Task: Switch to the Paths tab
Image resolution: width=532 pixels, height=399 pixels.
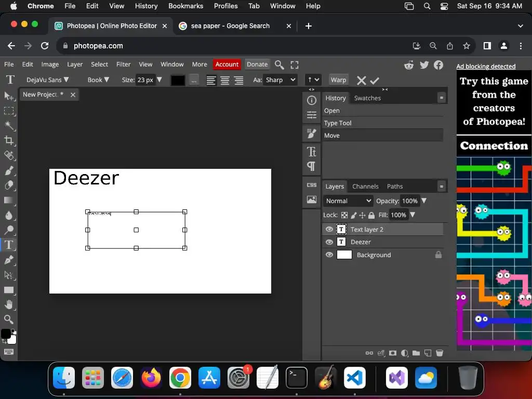Action: (395, 187)
